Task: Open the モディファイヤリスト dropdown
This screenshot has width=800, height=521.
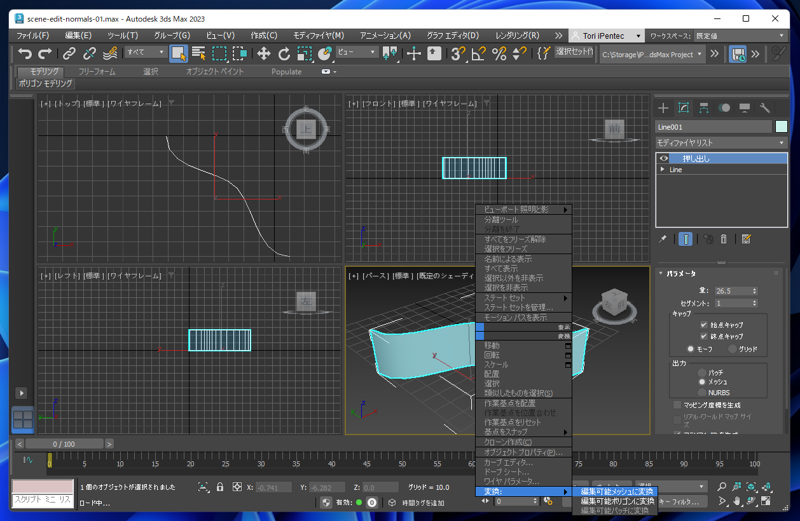Action: point(721,143)
